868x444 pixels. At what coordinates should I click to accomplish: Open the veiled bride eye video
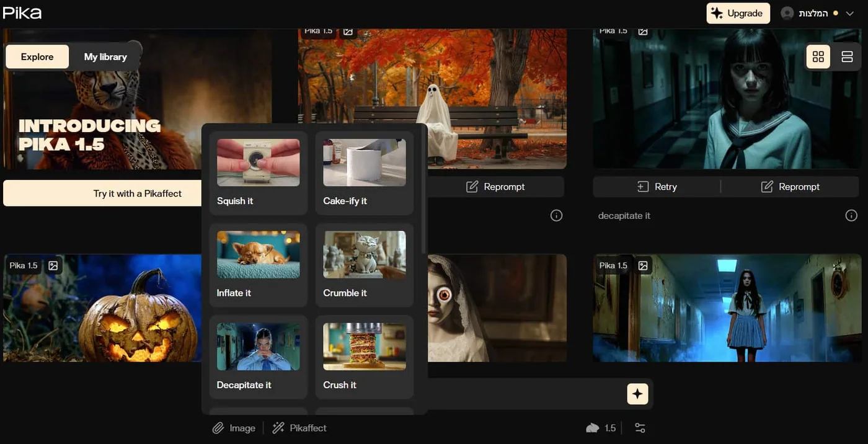point(497,308)
